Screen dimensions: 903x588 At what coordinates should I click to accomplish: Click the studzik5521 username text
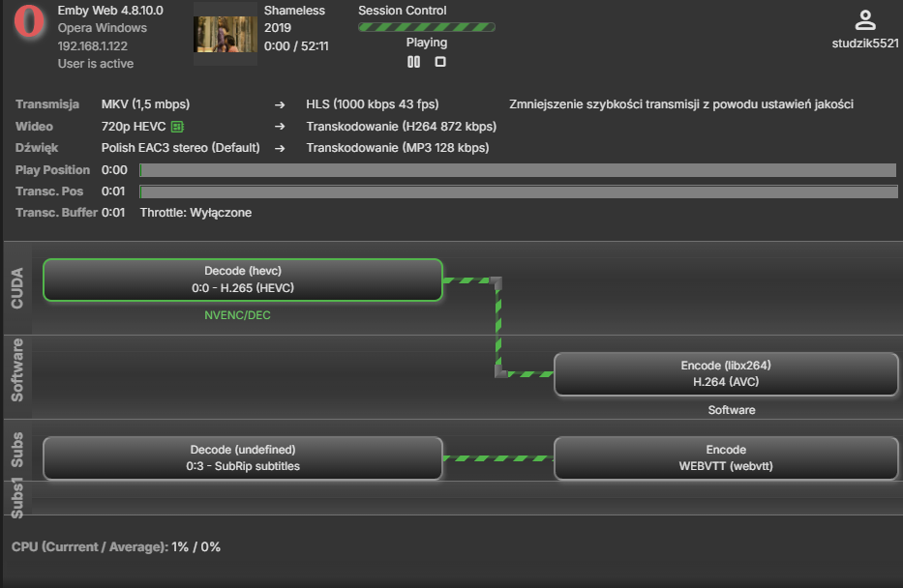click(865, 44)
